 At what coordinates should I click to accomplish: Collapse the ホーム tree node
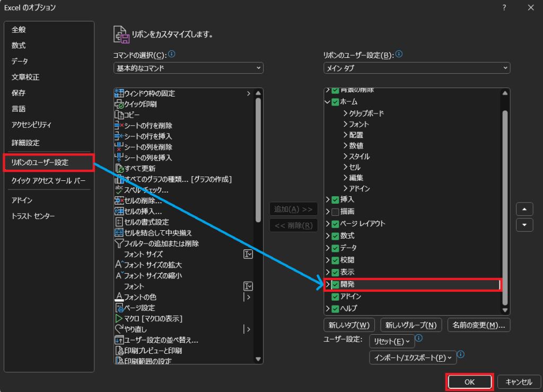tap(328, 102)
